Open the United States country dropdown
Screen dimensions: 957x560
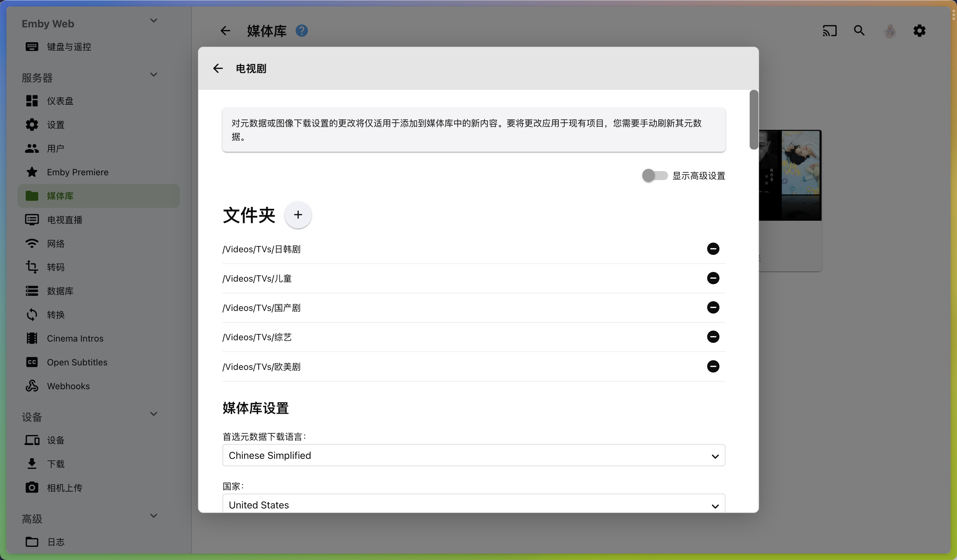point(474,504)
